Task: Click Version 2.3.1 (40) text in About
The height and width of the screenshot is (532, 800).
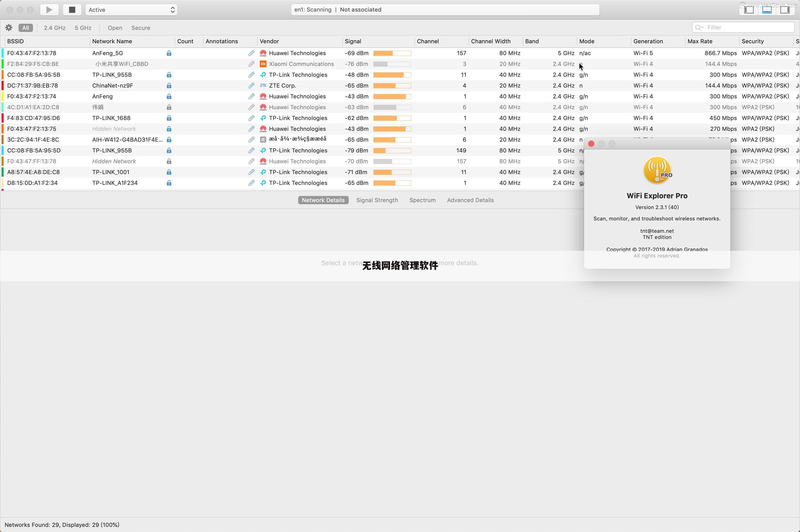Action: (x=657, y=207)
